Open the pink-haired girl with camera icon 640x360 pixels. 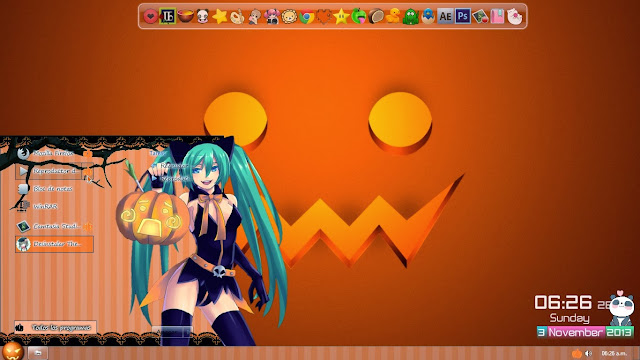[x=272, y=17]
